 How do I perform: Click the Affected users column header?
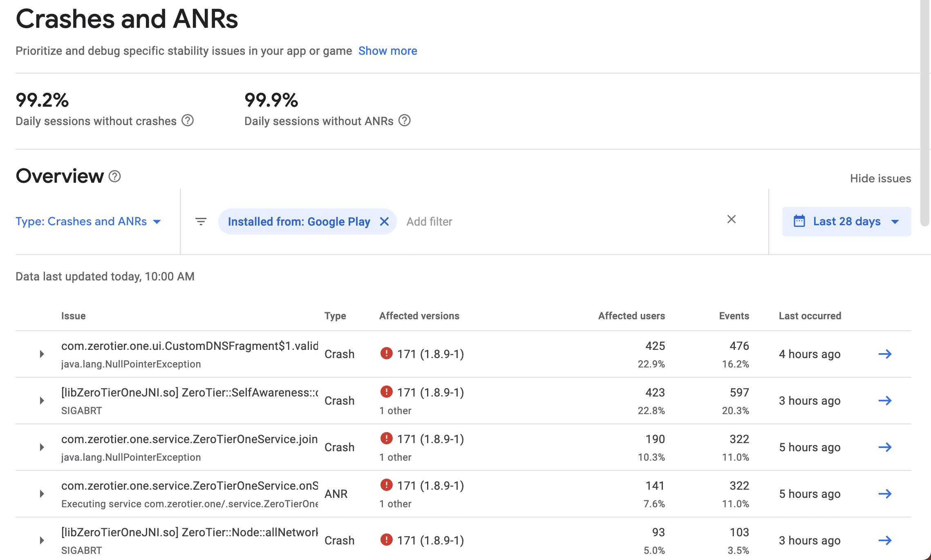(631, 316)
